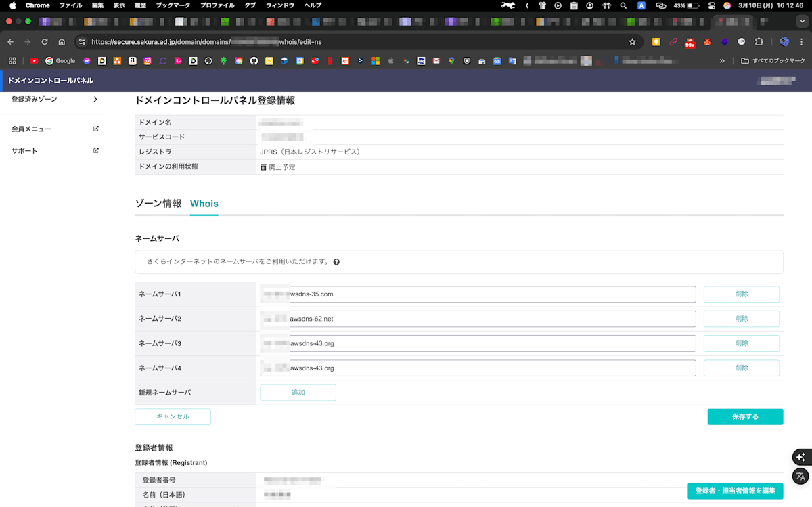Image resolution: width=812 pixels, height=507 pixels.
Task: Bookmark this page with the star icon
Action: coord(632,41)
